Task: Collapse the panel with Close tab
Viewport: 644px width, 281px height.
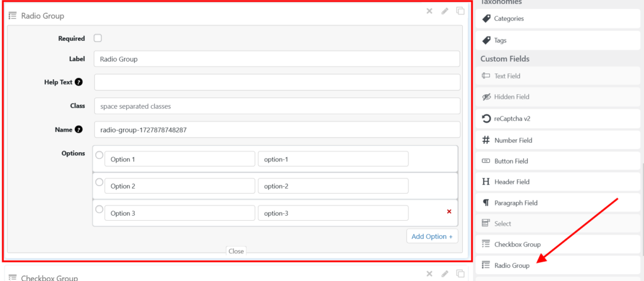Action: click(x=236, y=251)
